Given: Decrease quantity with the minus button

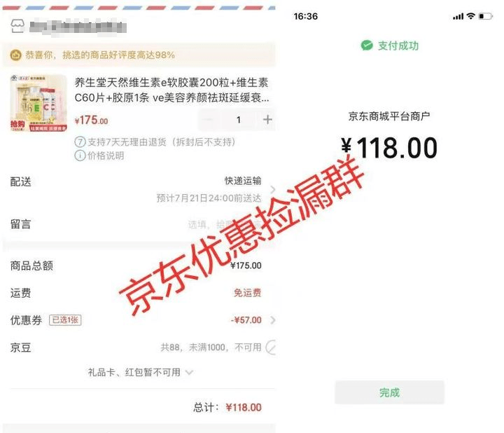Looking at the screenshot, I should click(209, 120).
